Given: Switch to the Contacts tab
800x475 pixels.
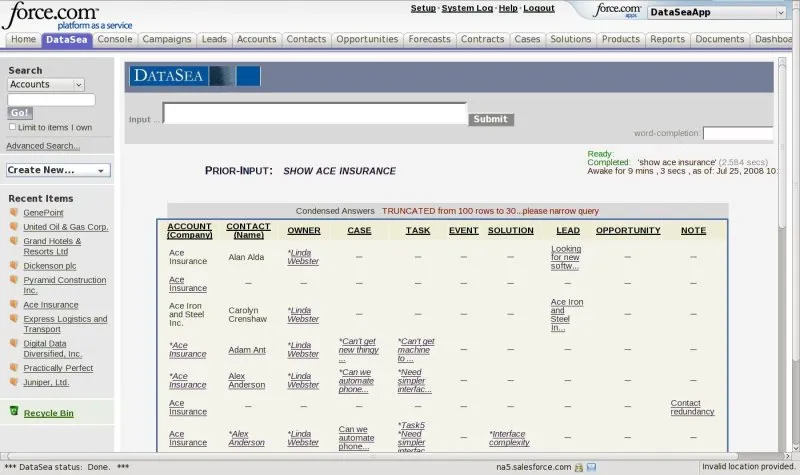Looking at the screenshot, I should pos(306,39).
